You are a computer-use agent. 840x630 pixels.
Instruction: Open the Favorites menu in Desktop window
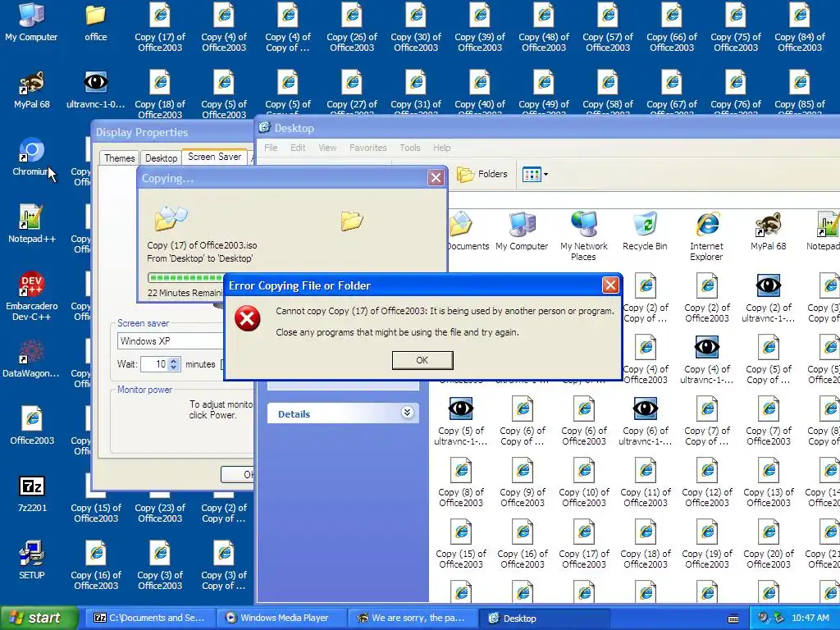(x=368, y=148)
